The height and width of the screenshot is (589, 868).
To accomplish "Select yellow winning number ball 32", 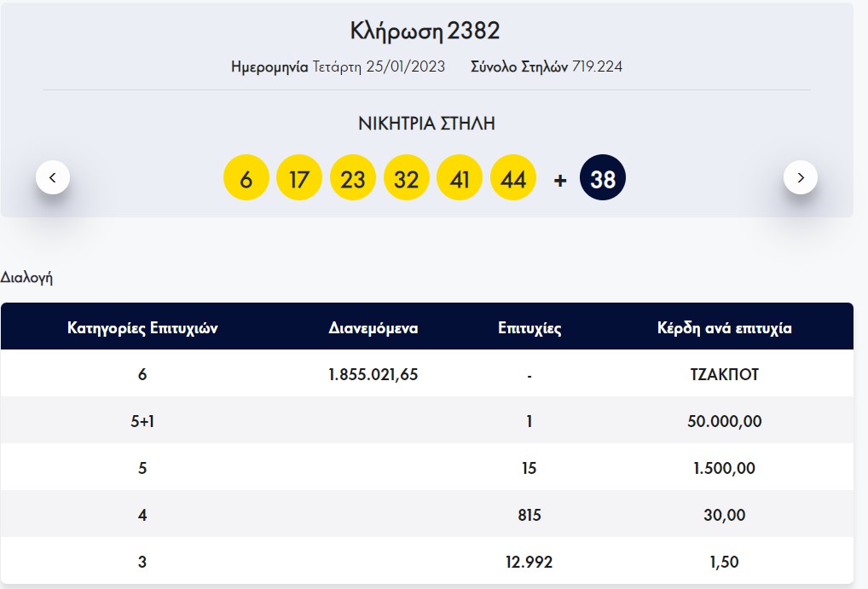I will 407,177.
